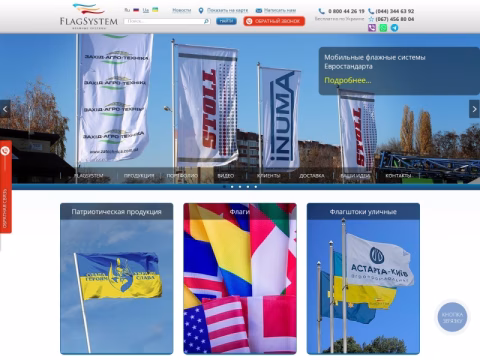Viewport: 480px width, 360px height.
Task: Open the Видео menu item
Action: tap(226, 176)
